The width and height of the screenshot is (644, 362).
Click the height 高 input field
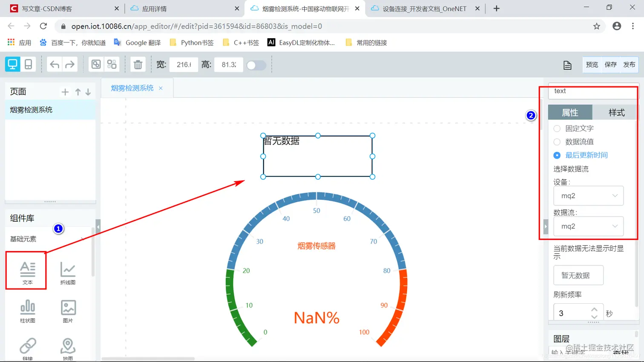(x=229, y=65)
